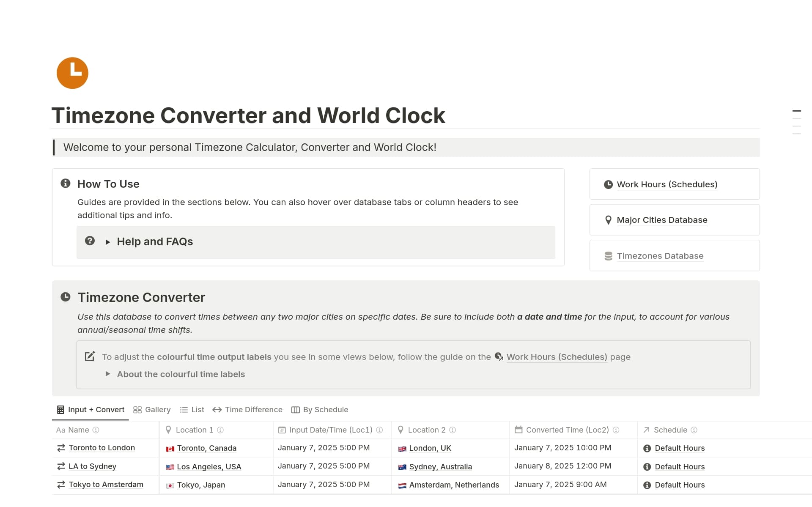Screen dimensions: 812x507
Task: Click the database icon beside Timezones Database
Action: click(x=608, y=255)
